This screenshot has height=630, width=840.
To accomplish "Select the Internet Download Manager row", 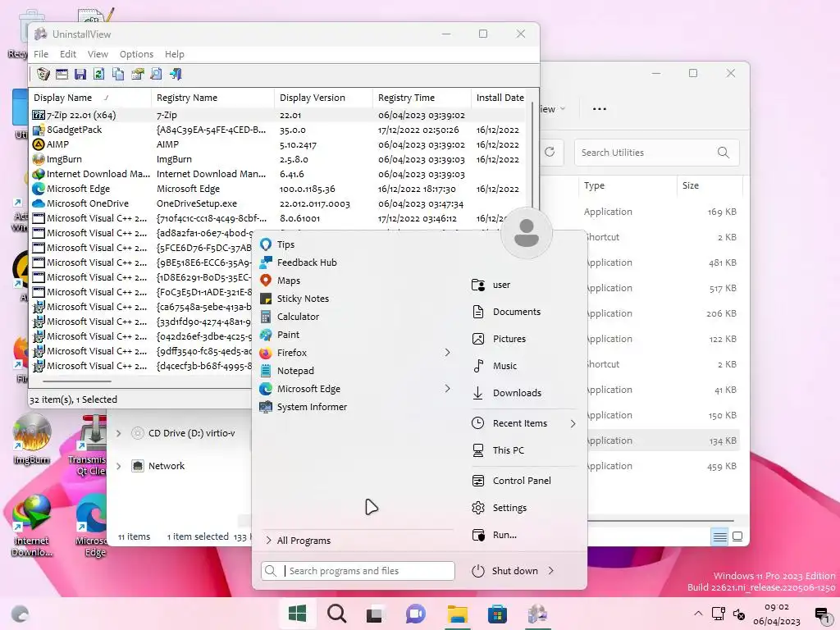I will tap(278, 174).
